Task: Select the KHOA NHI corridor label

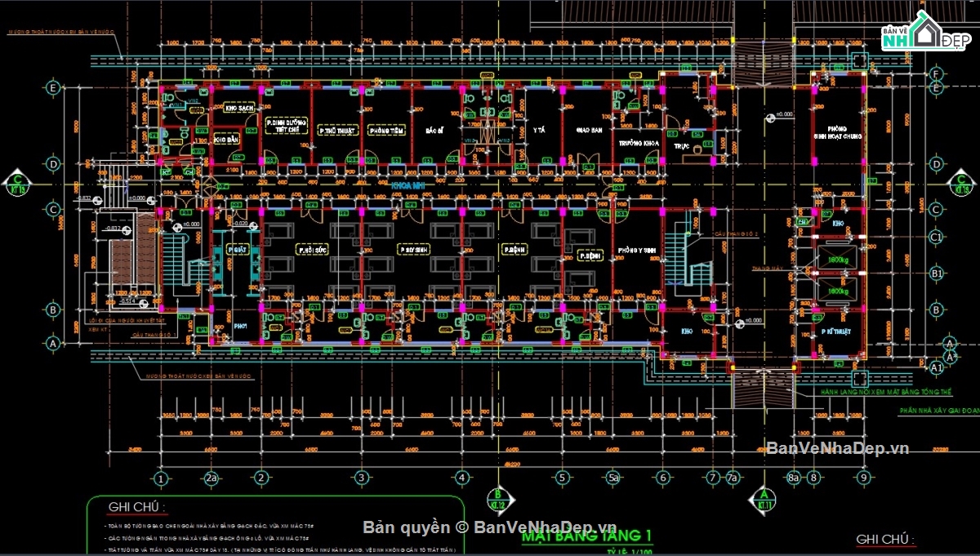Action: (410, 186)
